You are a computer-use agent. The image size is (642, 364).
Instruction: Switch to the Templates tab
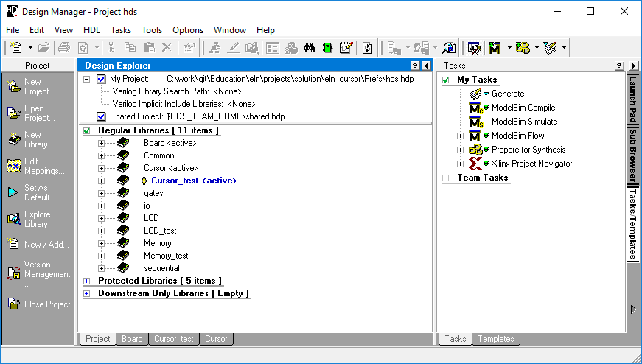tap(495, 339)
